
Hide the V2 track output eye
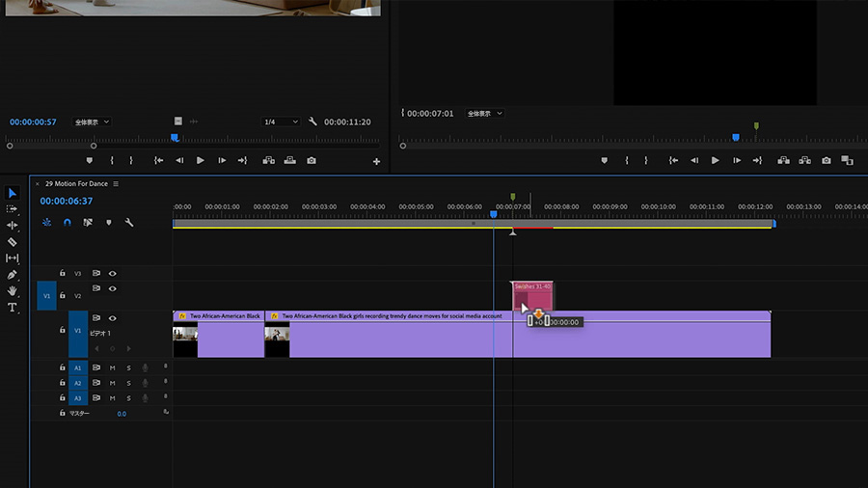[113, 288]
